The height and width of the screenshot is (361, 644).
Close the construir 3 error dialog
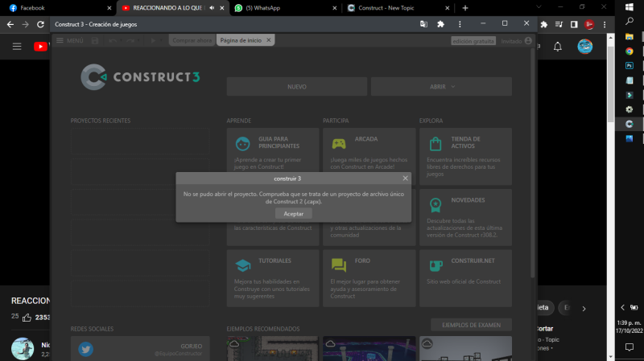tap(405, 178)
